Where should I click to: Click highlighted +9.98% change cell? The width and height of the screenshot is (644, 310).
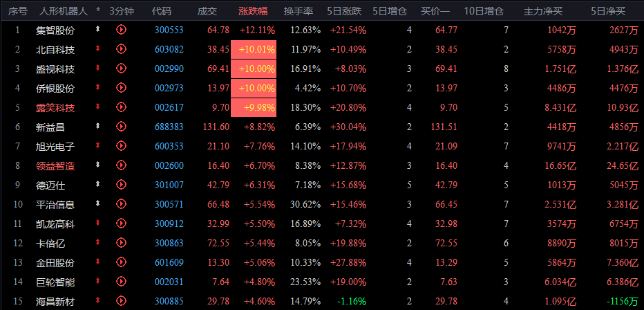pos(254,108)
